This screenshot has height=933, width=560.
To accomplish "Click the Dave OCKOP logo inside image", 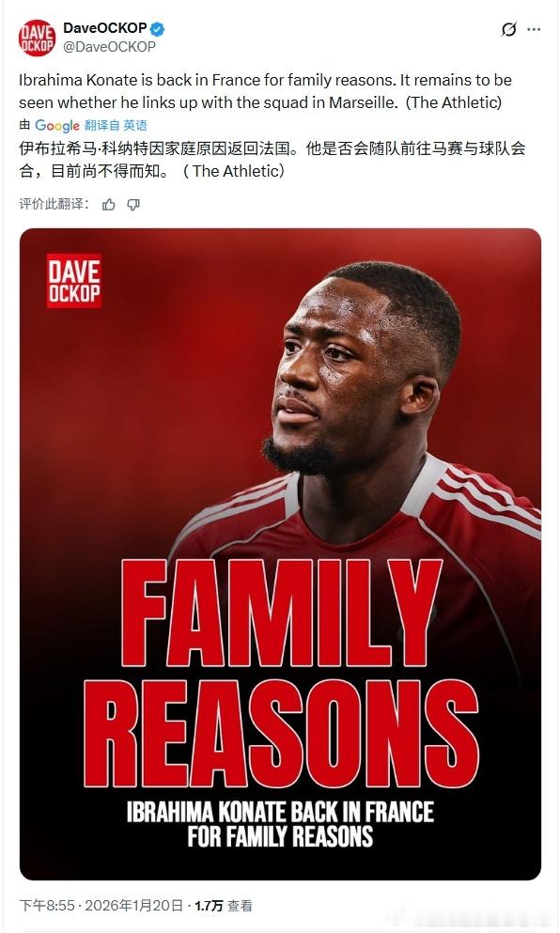I will [74, 281].
